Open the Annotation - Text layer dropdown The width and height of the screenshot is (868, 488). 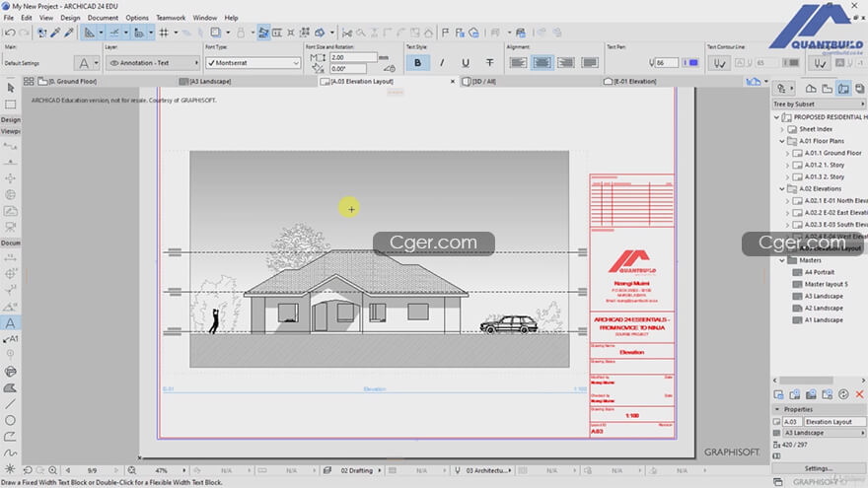[153, 63]
